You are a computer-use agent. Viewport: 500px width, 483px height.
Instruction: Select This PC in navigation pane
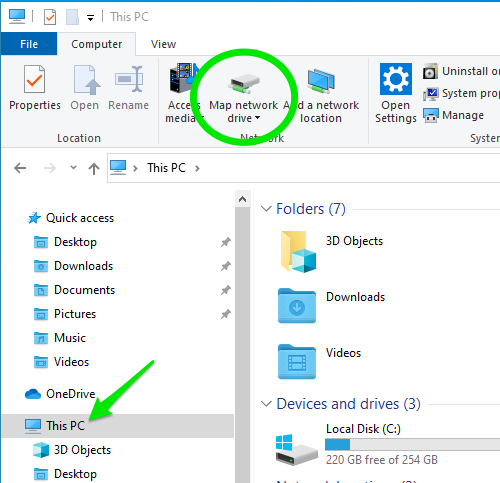click(118, 426)
